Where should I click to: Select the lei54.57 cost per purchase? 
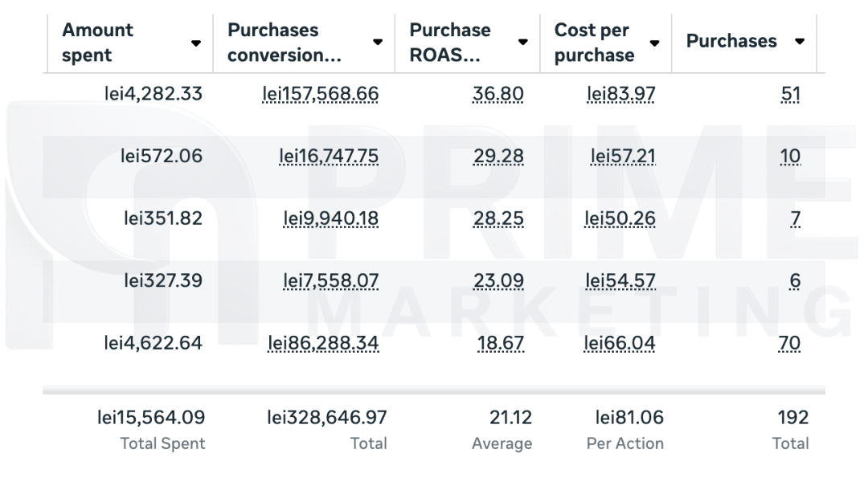coord(620,281)
